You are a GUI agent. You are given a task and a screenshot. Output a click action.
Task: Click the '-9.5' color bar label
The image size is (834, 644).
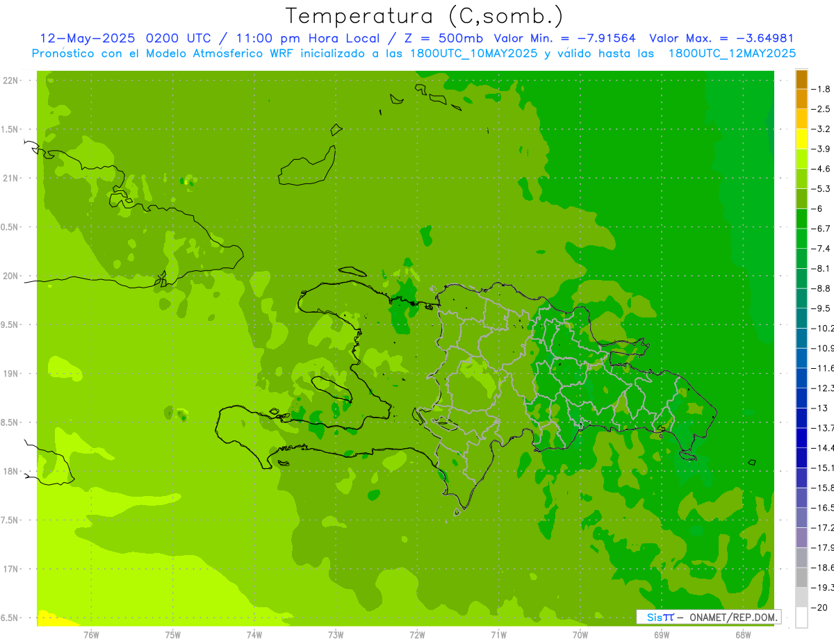[822, 308]
